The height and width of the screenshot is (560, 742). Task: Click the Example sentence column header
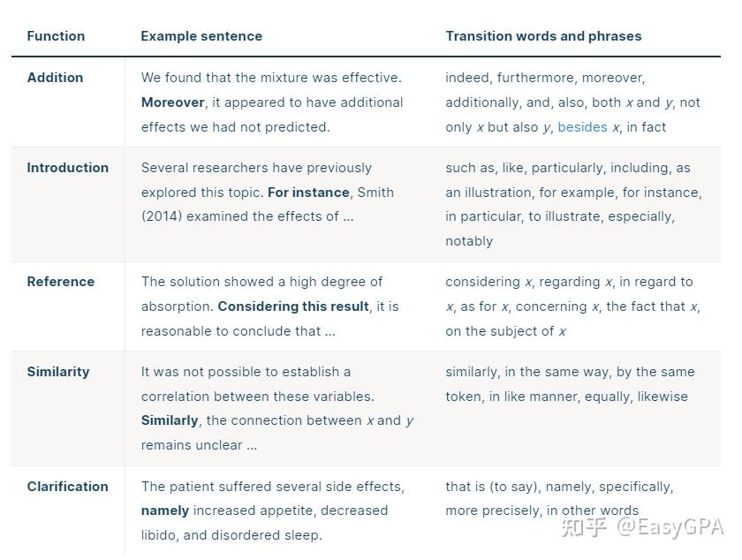coord(201,36)
